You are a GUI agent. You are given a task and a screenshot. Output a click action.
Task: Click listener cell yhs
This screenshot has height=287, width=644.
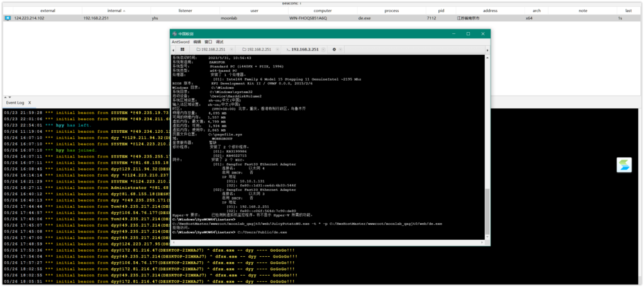coord(155,18)
